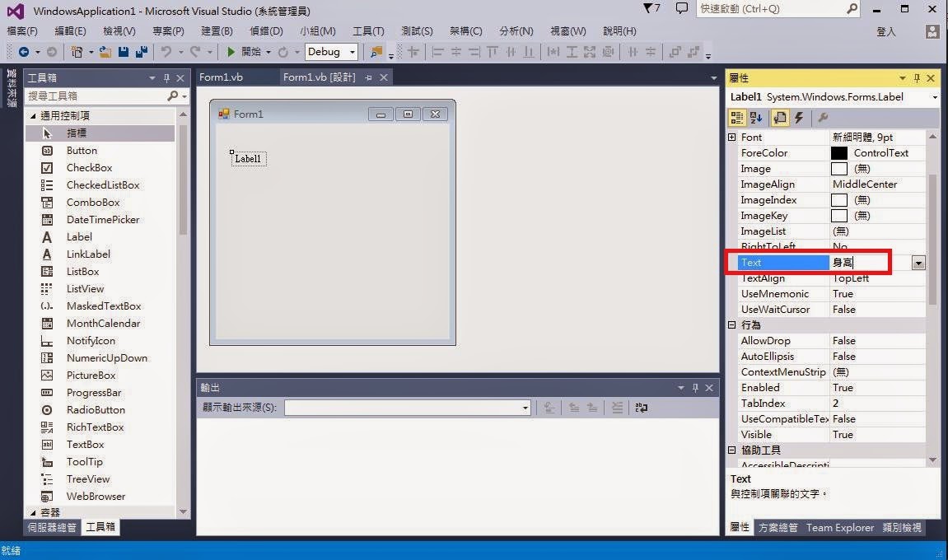Select the TextBox control in toolbox

point(85,445)
